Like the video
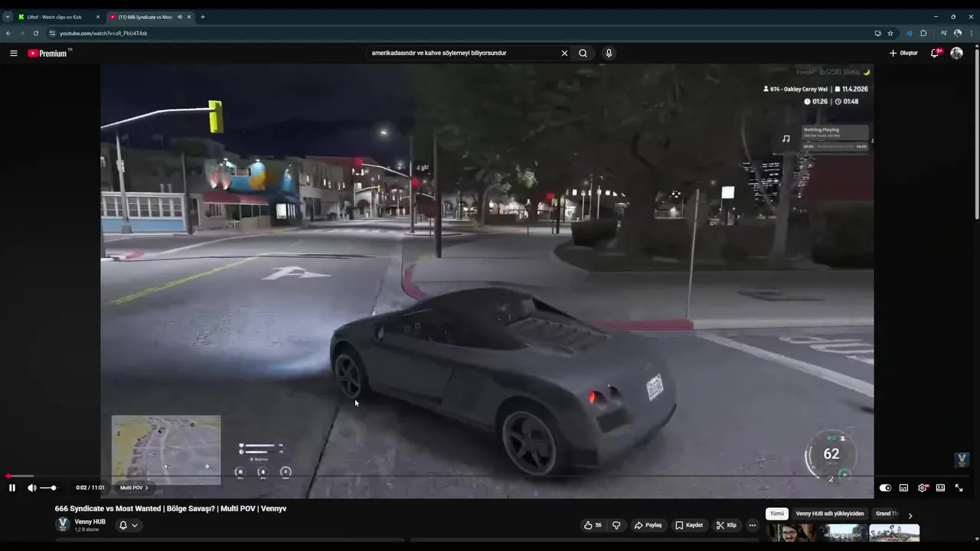The image size is (980, 551). click(x=593, y=525)
